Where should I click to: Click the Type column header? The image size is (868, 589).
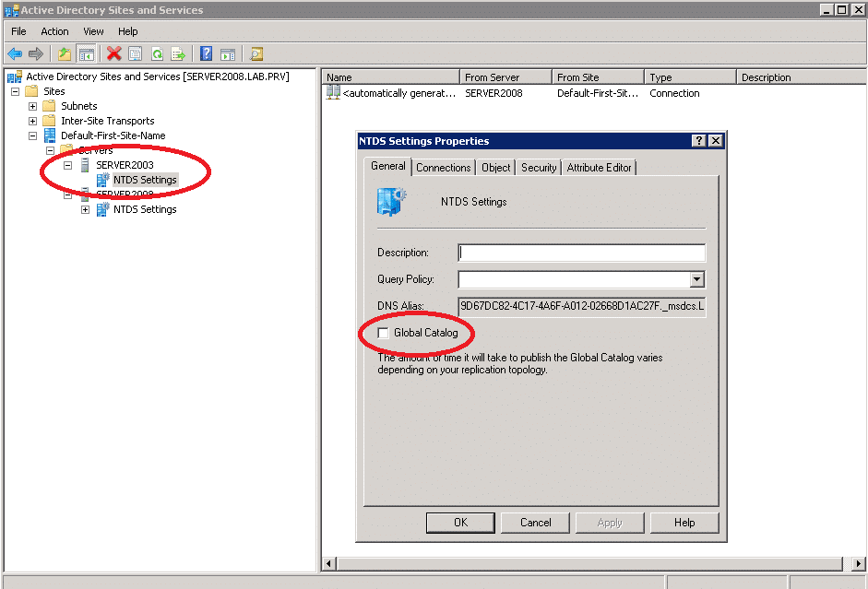690,77
